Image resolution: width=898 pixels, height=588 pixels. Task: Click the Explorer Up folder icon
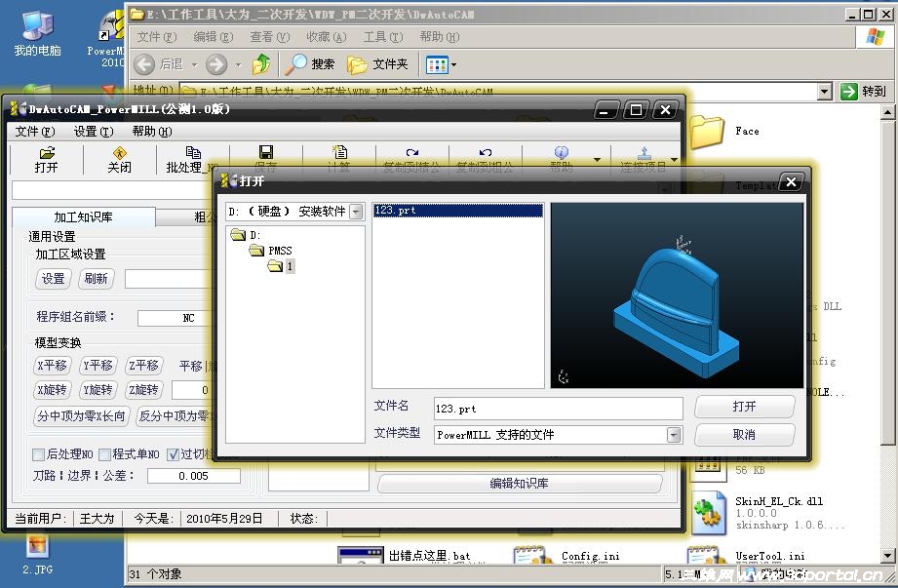[x=261, y=64]
